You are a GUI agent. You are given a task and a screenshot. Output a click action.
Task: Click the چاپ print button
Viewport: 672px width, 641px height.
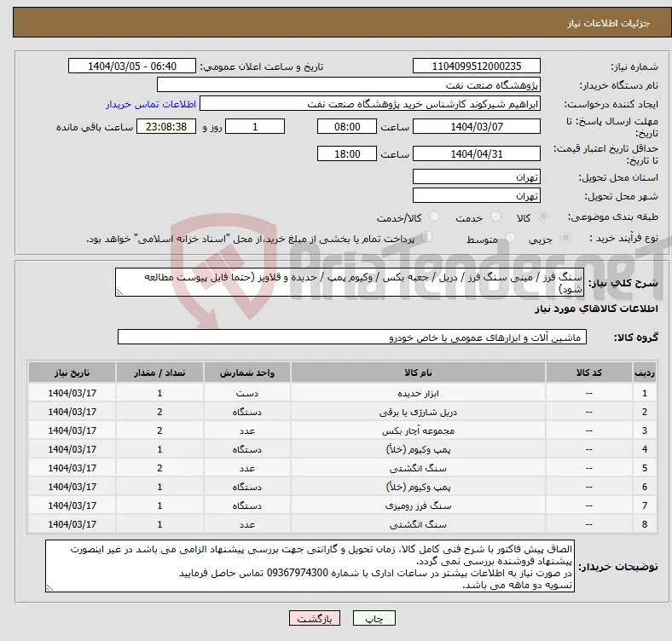tap(374, 618)
